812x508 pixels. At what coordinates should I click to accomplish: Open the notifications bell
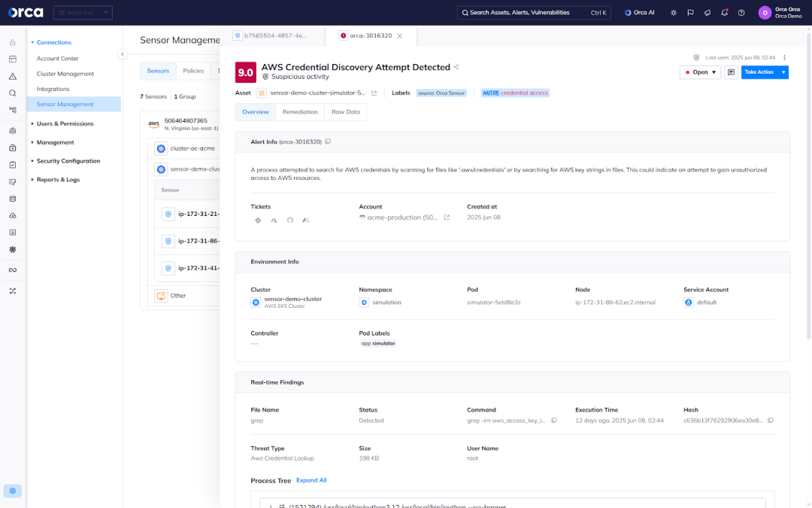(725, 13)
